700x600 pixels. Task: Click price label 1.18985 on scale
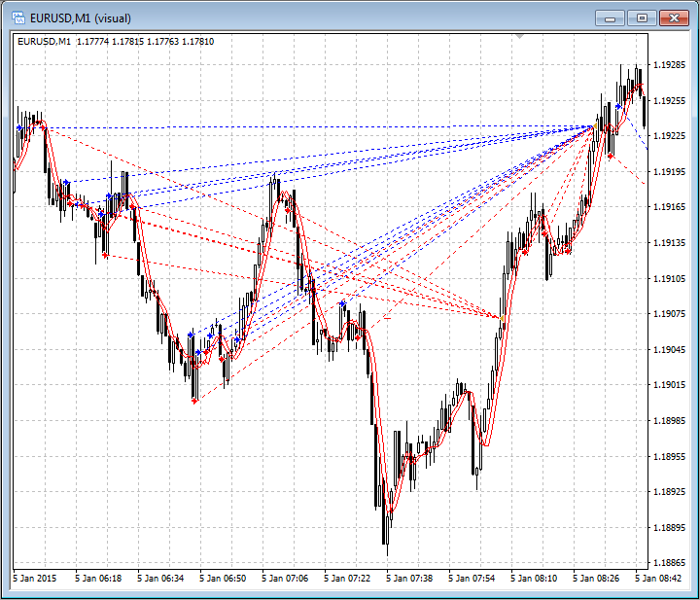click(x=669, y=420)
